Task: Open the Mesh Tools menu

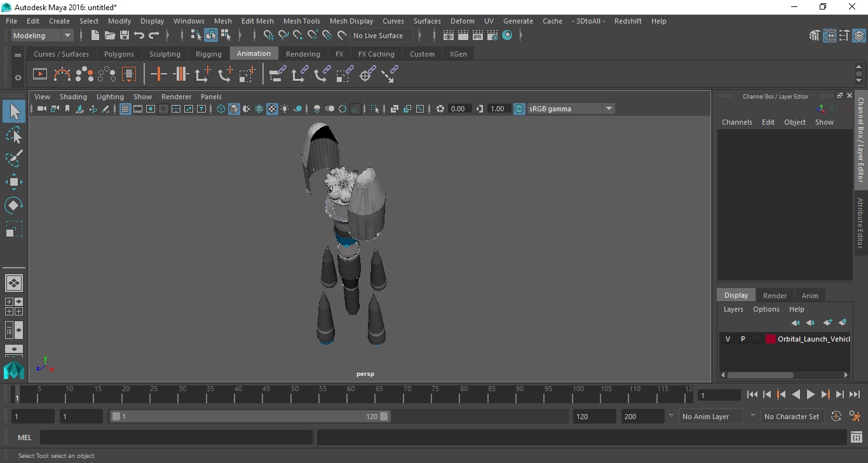Action: coord(302,21)
